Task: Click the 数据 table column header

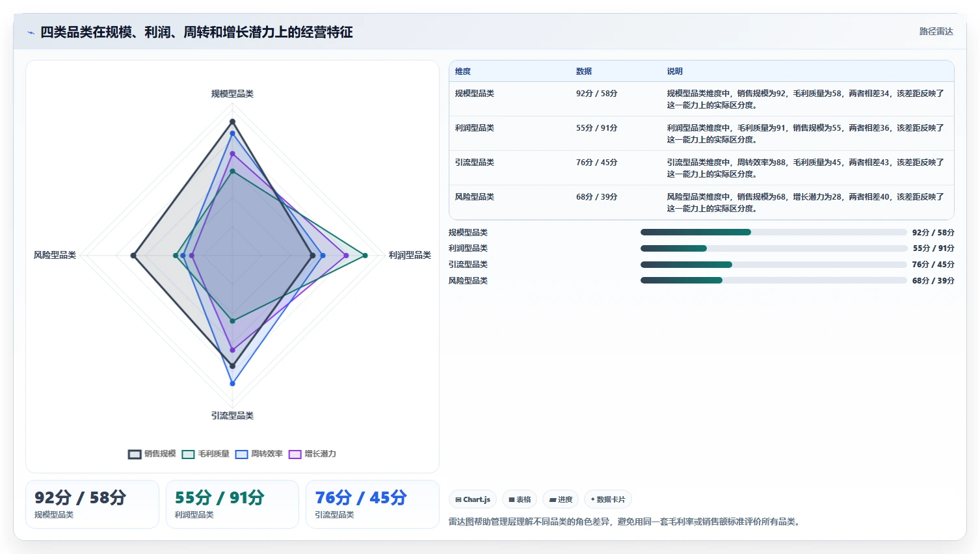Action: point(583,72)
